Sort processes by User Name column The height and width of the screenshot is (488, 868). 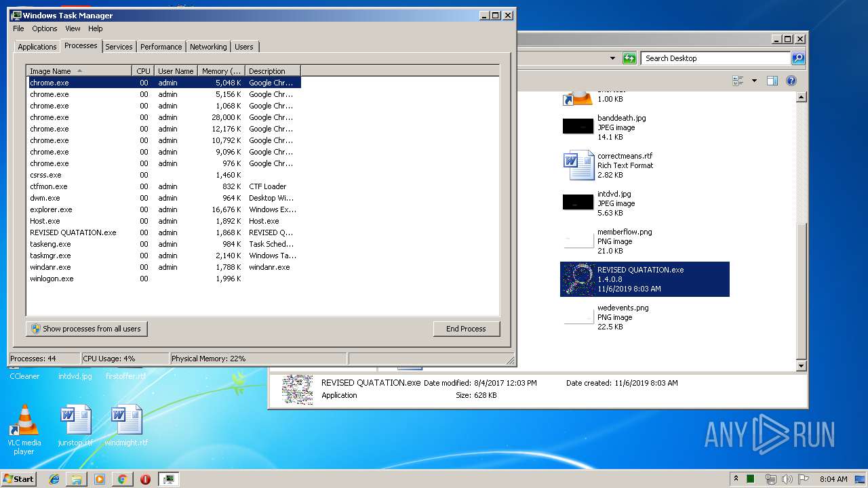tap(176, 70)
